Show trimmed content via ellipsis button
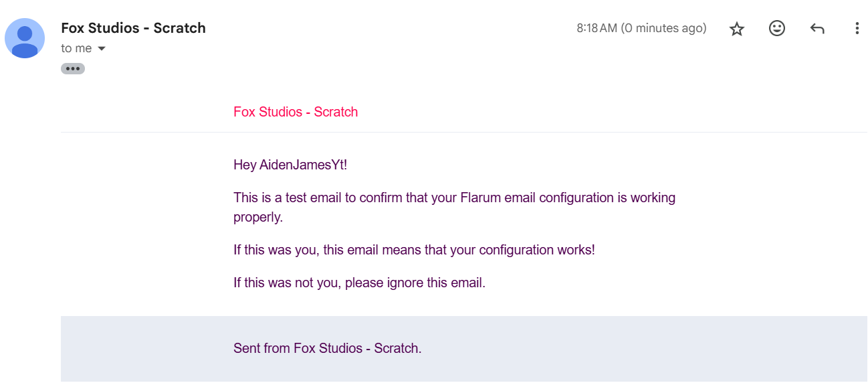Viewport: 868px width, 383px height. point(73,68)
